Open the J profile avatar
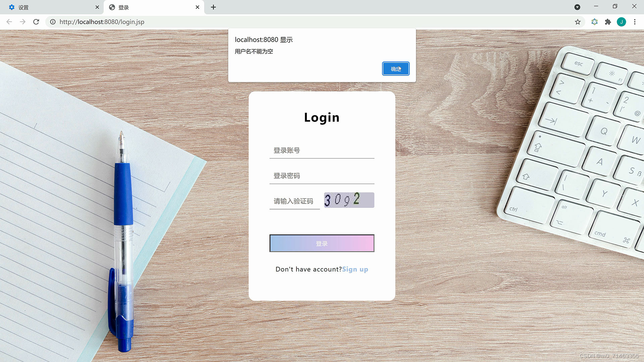Screen dimensions: 644x362 [621, 22]
